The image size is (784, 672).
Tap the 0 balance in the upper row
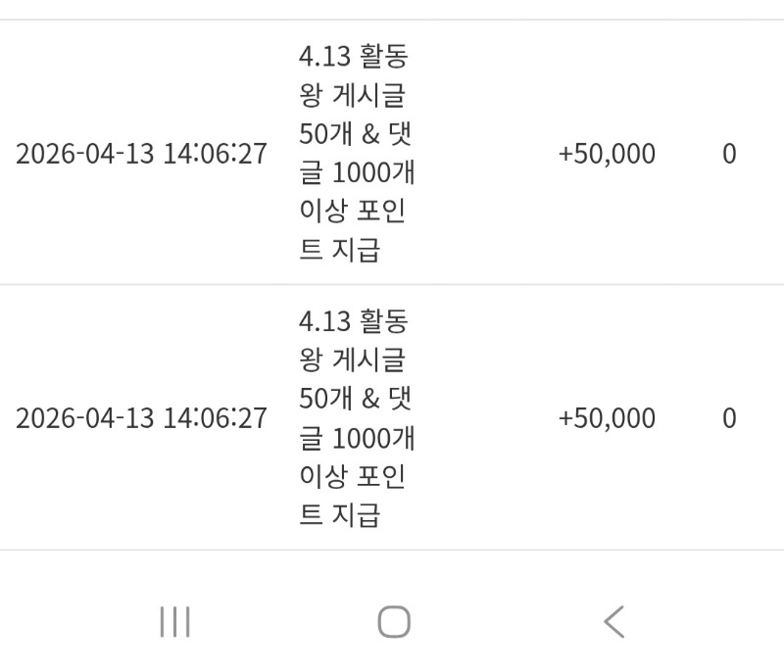[x=729, y=155]
